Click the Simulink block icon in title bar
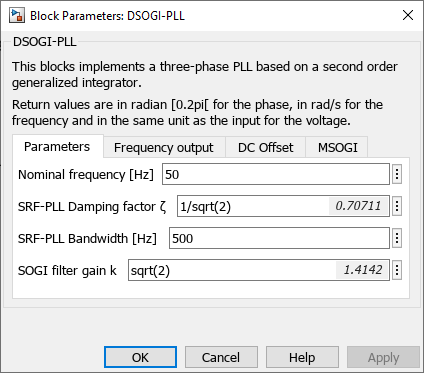Screen dimensions: 424x373 pyautogui.click(x=17, y=15)
